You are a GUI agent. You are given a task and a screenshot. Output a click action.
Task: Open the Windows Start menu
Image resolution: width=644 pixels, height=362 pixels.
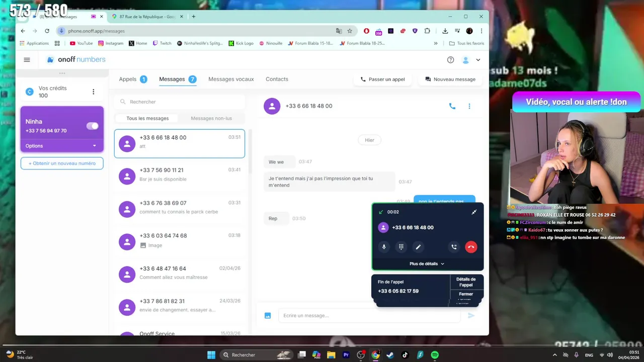coord(211,355)
